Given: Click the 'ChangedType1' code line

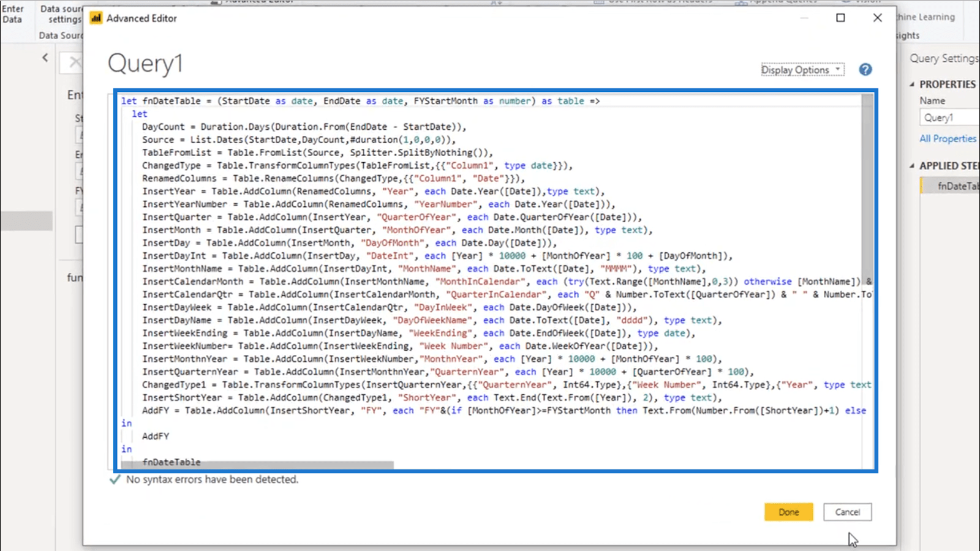Looking at the screenshot, I should pos(507,384).
